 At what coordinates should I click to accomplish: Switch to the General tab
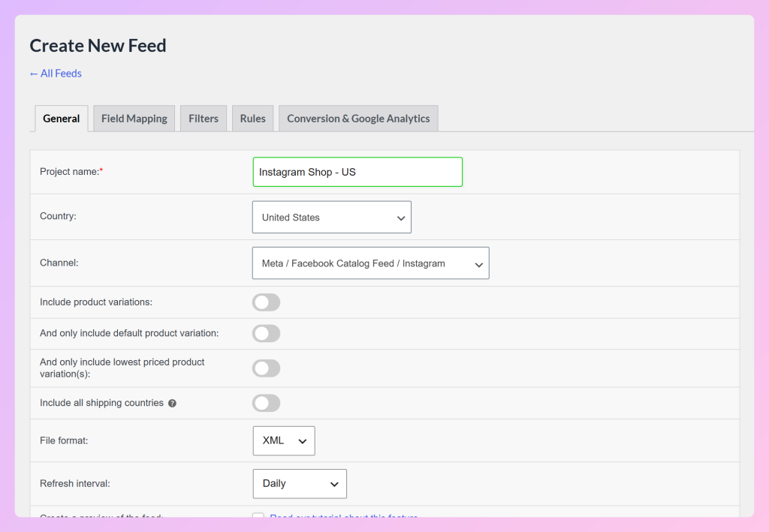click(x=62, y=119)
